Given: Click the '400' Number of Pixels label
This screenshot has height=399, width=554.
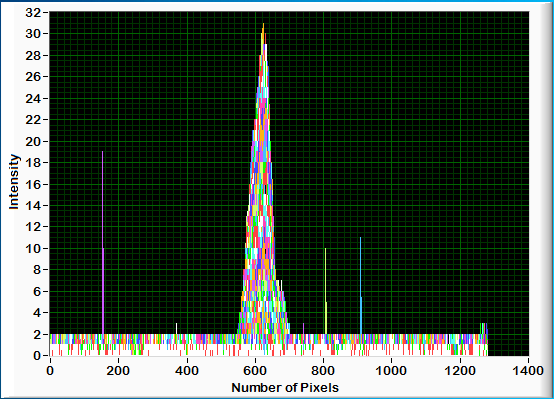Looking at the screenshot, I should point(187,371).
